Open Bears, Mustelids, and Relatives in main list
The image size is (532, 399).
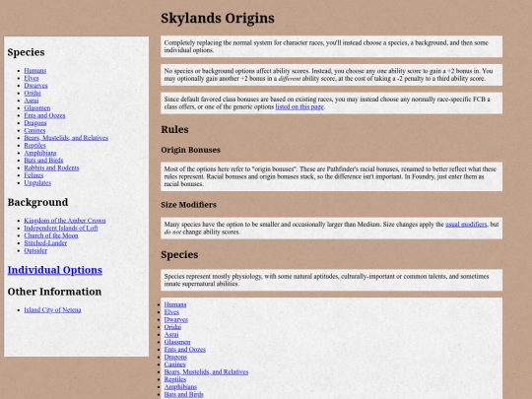(206, 371)
